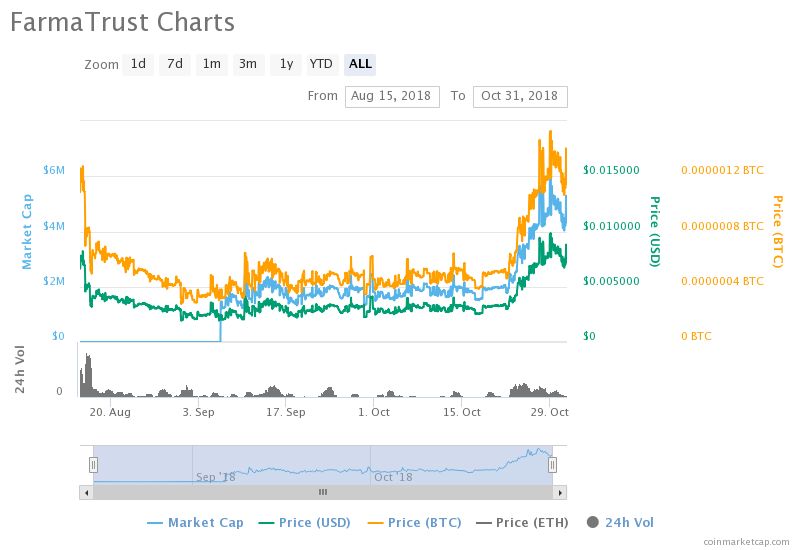
Task: Toggle 24h Vol series in legend
Action: [620, 522]
